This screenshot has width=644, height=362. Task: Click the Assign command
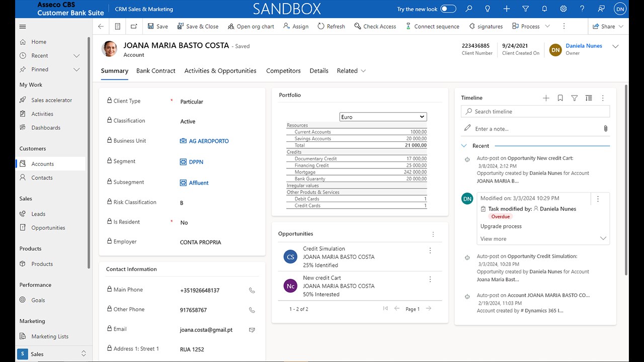[x=296, y=27]
